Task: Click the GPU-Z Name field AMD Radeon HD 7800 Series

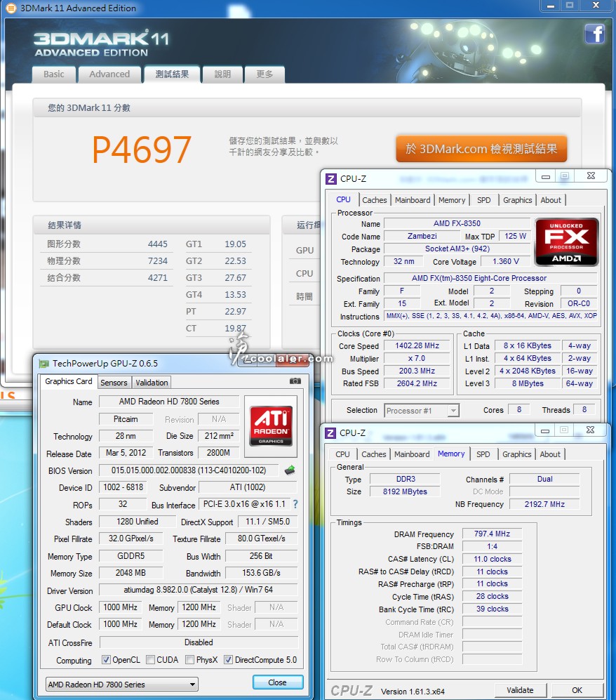Action: pyautogui.click(x=169, y=402)
